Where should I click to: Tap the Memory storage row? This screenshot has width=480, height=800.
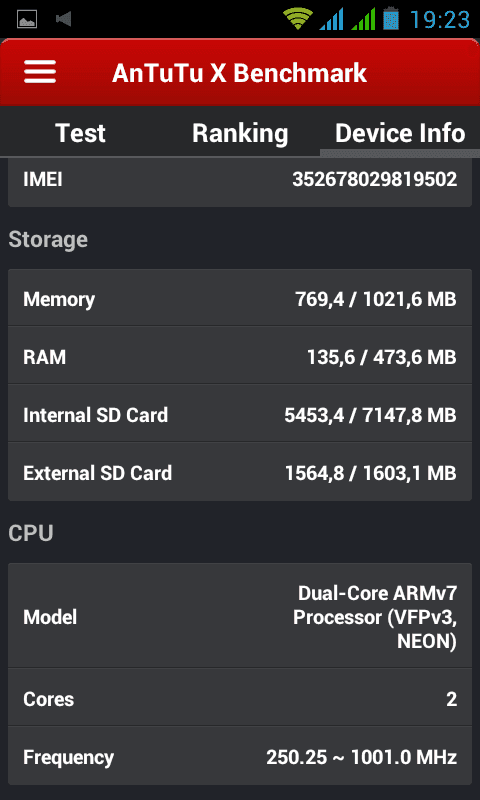coord(240,298)
